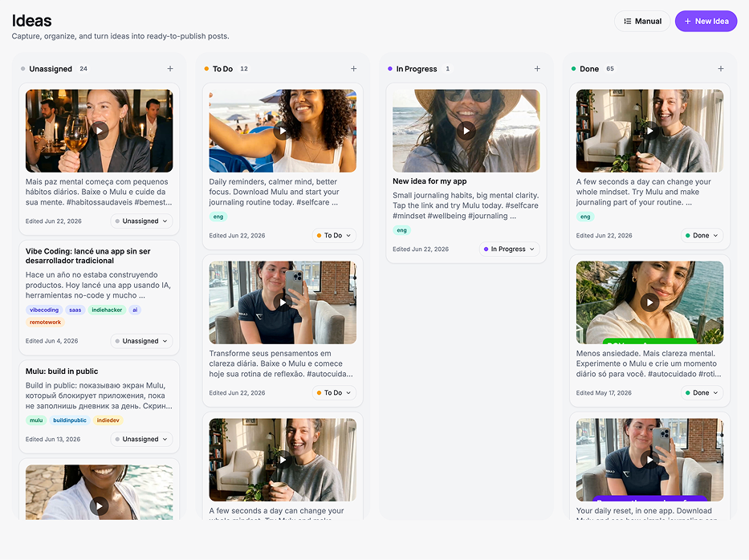Click the indiehacker tag chip

click(107, 310)
